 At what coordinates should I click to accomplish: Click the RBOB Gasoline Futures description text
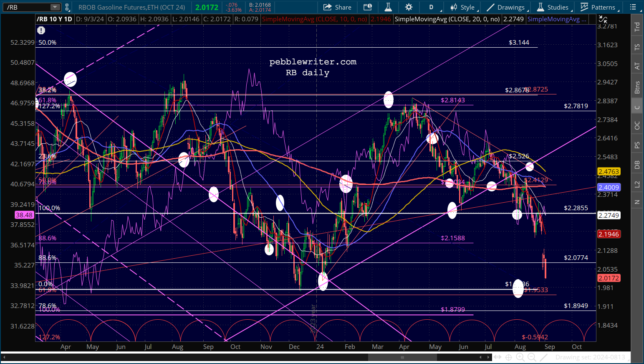pos(132,7)
